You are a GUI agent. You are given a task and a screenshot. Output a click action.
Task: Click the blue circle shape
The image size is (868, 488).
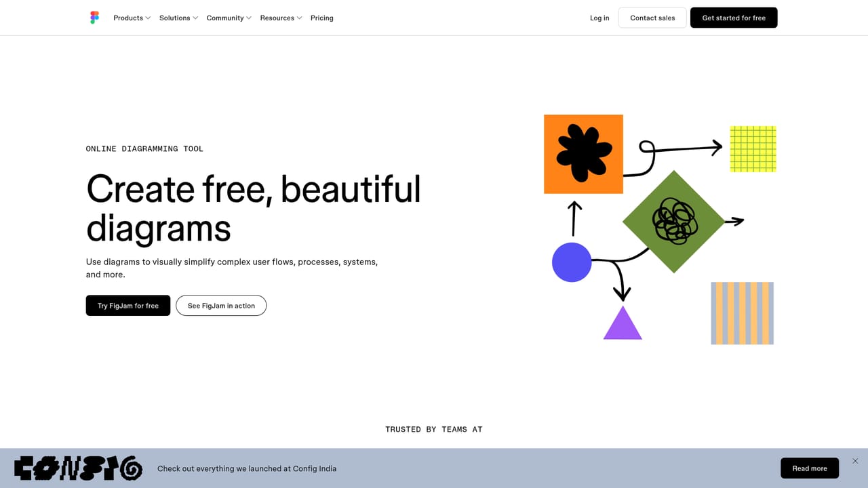[572, 262]
